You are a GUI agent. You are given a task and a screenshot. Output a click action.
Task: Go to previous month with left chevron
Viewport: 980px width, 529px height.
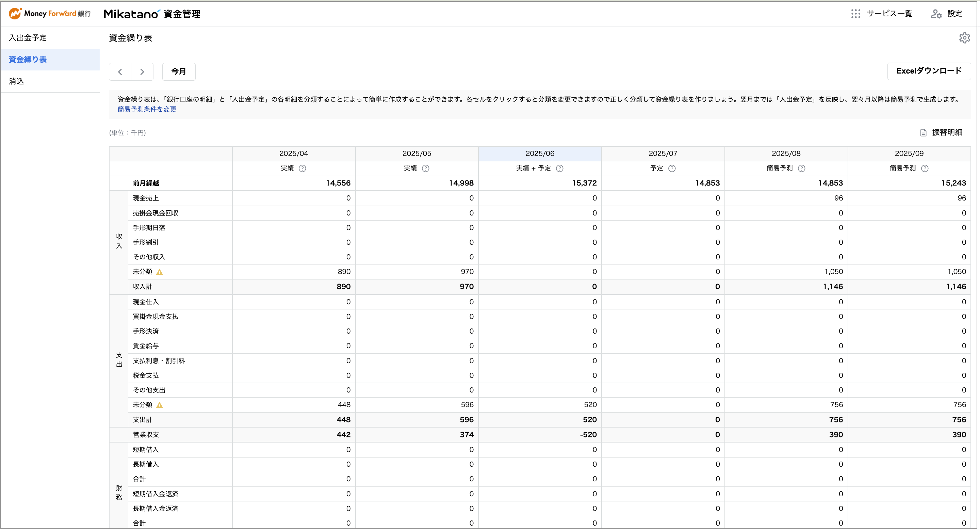pyautogui.click(x=120, y=72)
